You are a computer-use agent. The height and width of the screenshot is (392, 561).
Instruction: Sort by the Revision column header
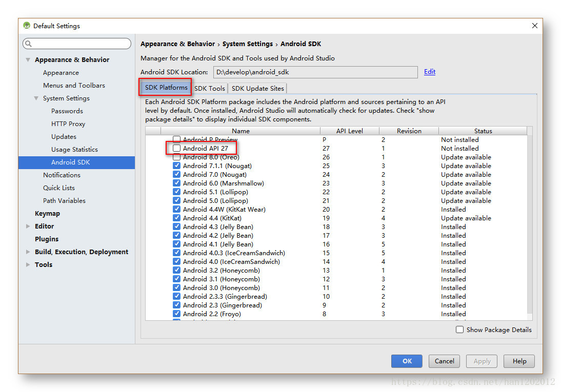(409, 131)
